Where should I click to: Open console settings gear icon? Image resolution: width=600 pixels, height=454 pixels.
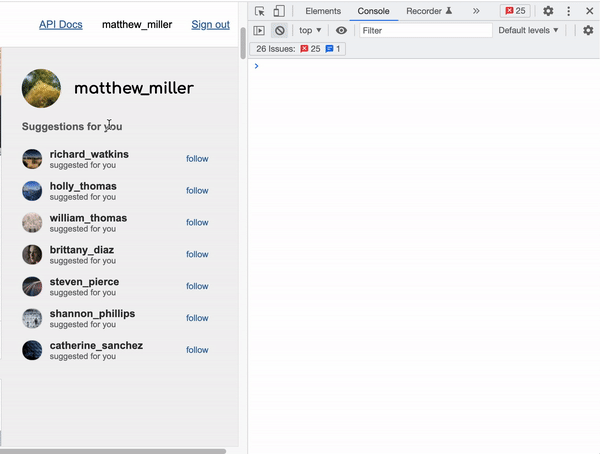click(x=588, y=30)
